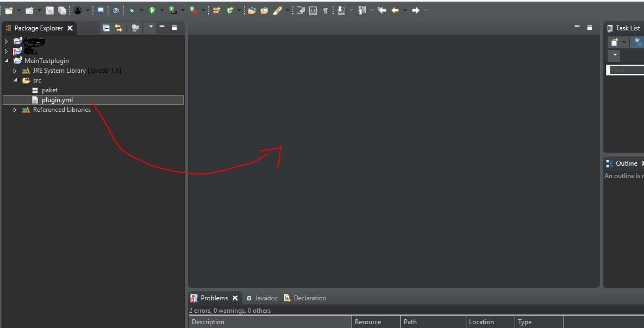Toggle the Categorized presentation icon in Task List

(x=639, y=42)
